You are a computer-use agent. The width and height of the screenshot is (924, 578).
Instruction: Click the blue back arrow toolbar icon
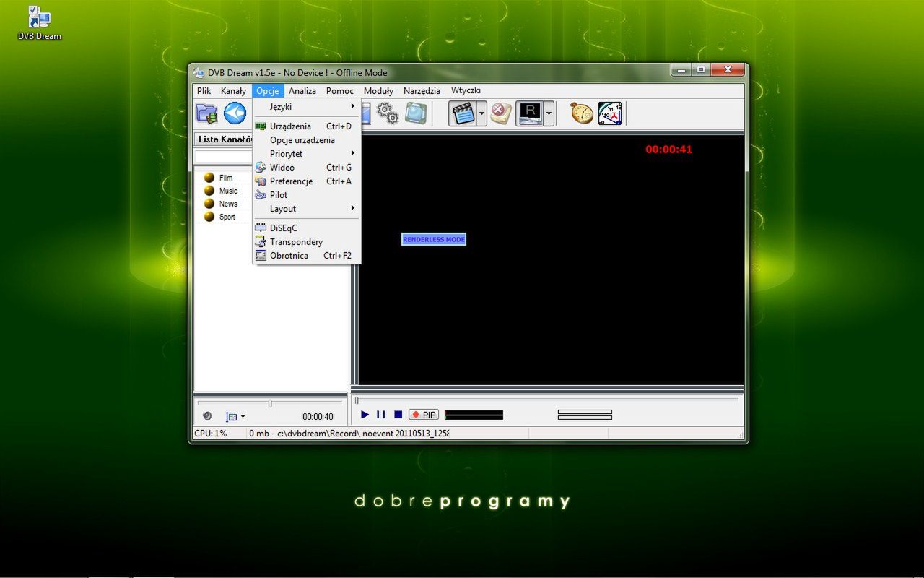click(x=235, y=113)
